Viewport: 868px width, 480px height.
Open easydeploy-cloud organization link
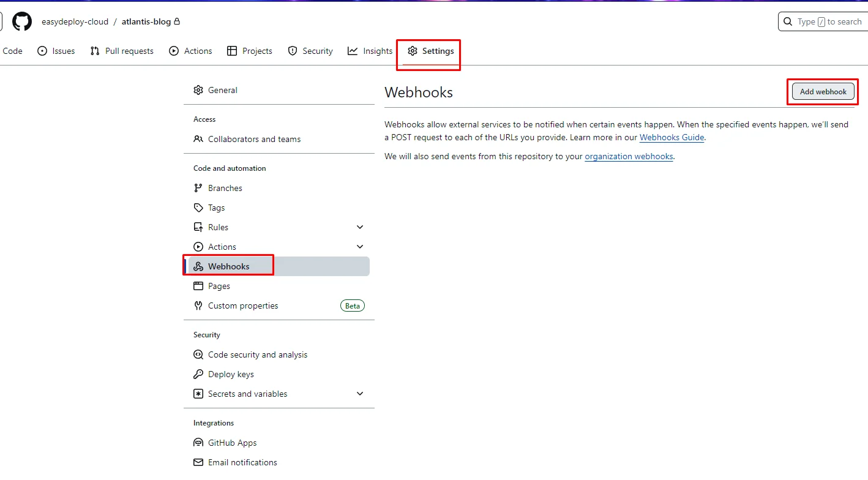point(75,21)
